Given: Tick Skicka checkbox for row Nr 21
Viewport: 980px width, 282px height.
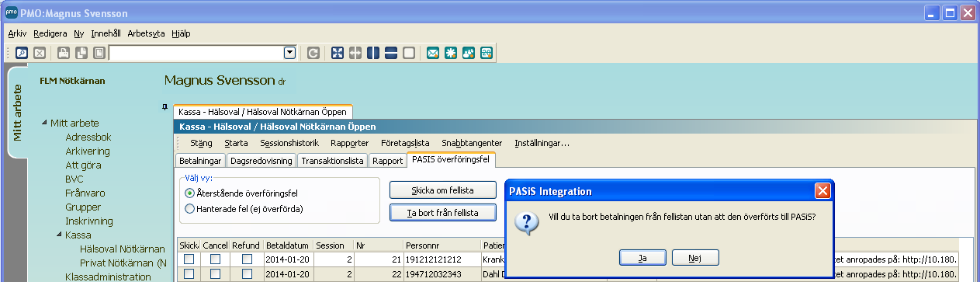Looking at the screenshot, I should pos(189,259).
